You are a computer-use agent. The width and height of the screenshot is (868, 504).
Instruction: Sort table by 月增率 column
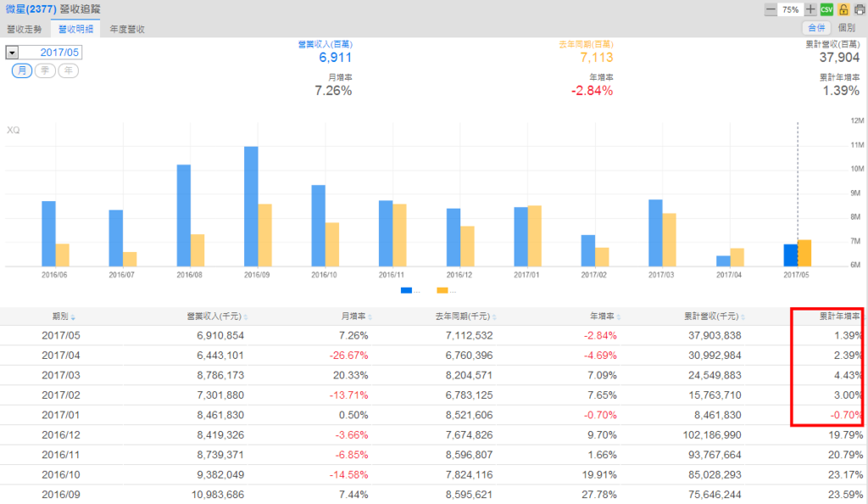[x=356, y=316]
